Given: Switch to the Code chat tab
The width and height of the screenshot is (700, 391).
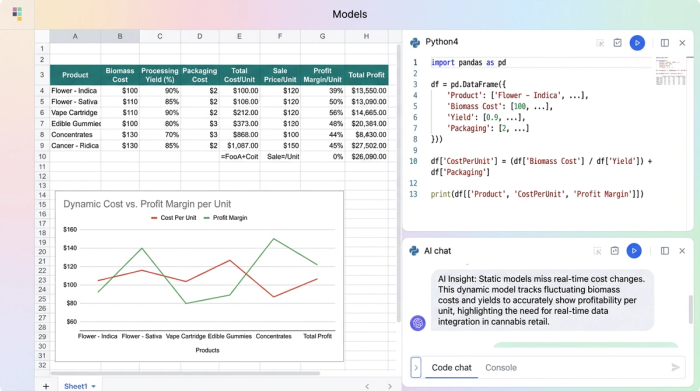Looking at the screenshot, I should (x=451, y=367).
